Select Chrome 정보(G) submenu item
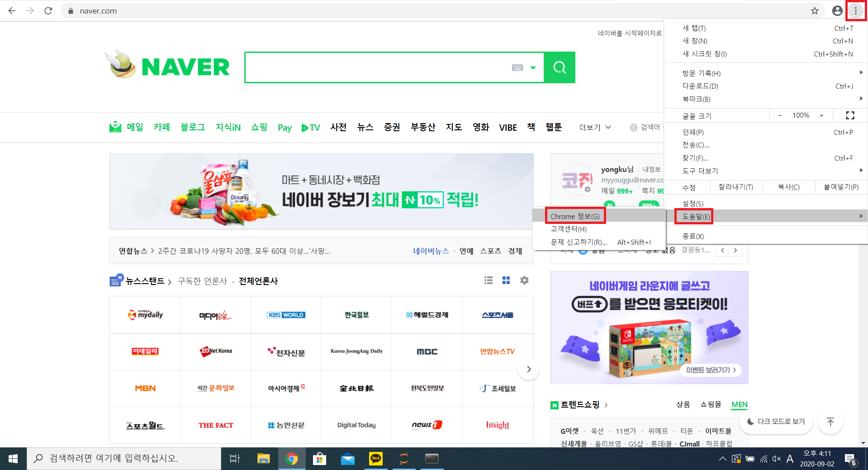This screenshot has width=868, height=470. pyautogui.click(x=599, y=216)
